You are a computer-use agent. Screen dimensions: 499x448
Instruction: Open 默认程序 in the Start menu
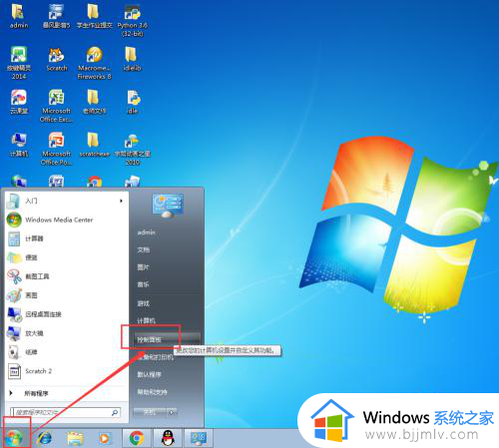pyautogui.click(x=150, y=374)
